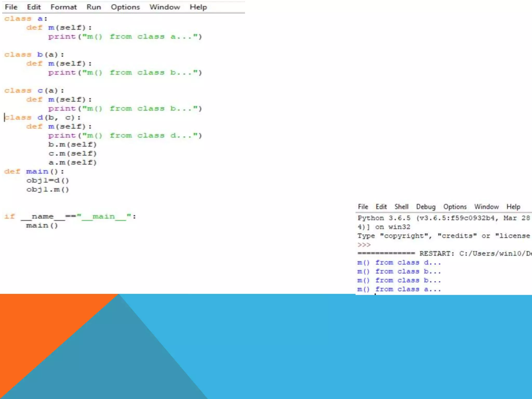The image size is (532, 399).
Task: Click the 'a.m(self)' code line
Action: [72, 163]
